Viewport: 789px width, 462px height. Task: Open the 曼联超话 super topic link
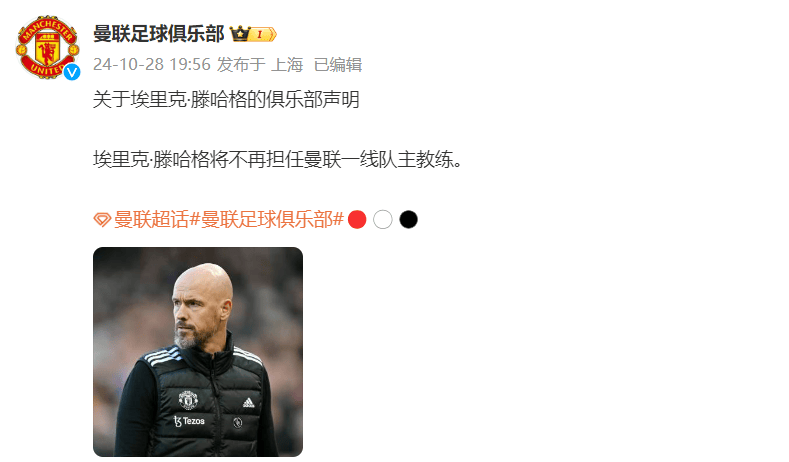coord(151,219)
